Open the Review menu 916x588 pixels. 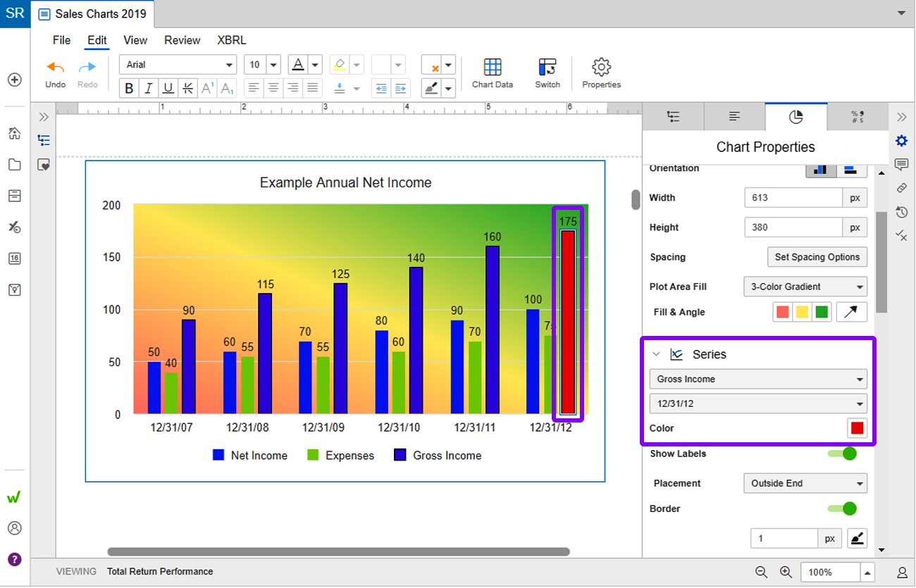click(182, 40)
